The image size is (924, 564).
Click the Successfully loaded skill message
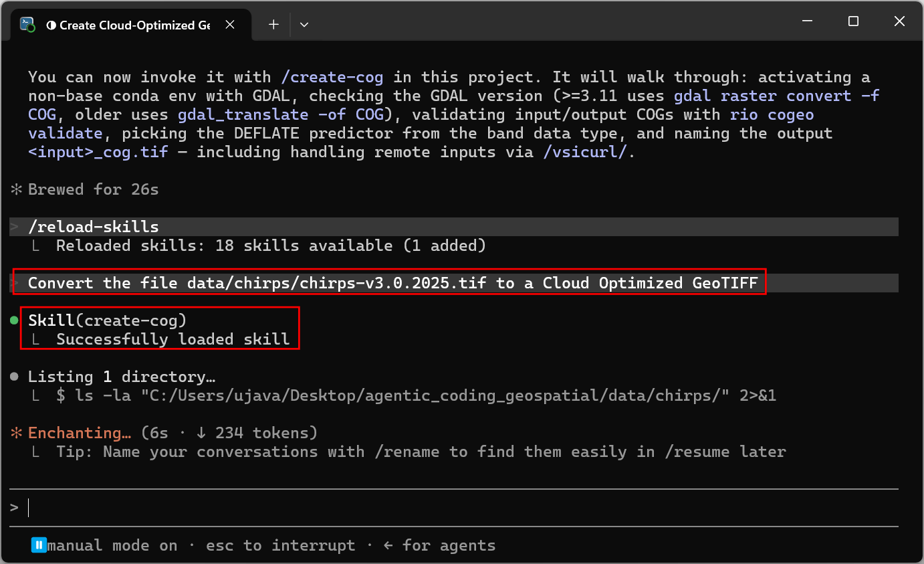tap(173, 339)
